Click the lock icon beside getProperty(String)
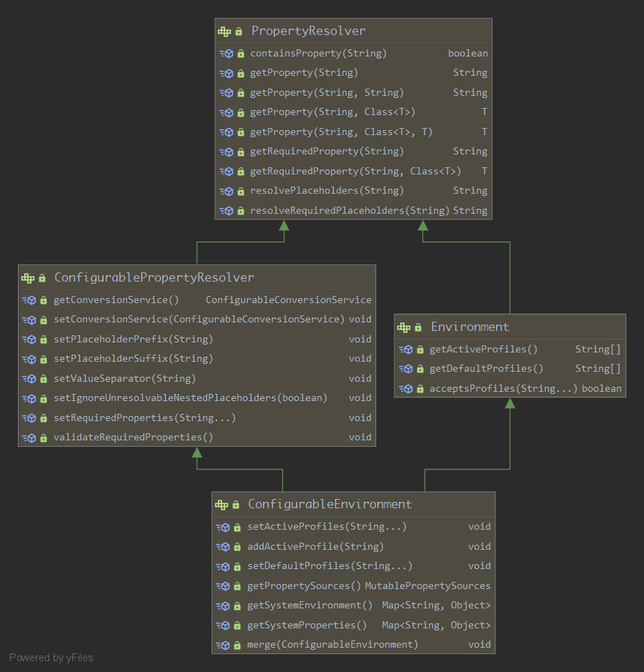The image size is (644, 672). 241,74
